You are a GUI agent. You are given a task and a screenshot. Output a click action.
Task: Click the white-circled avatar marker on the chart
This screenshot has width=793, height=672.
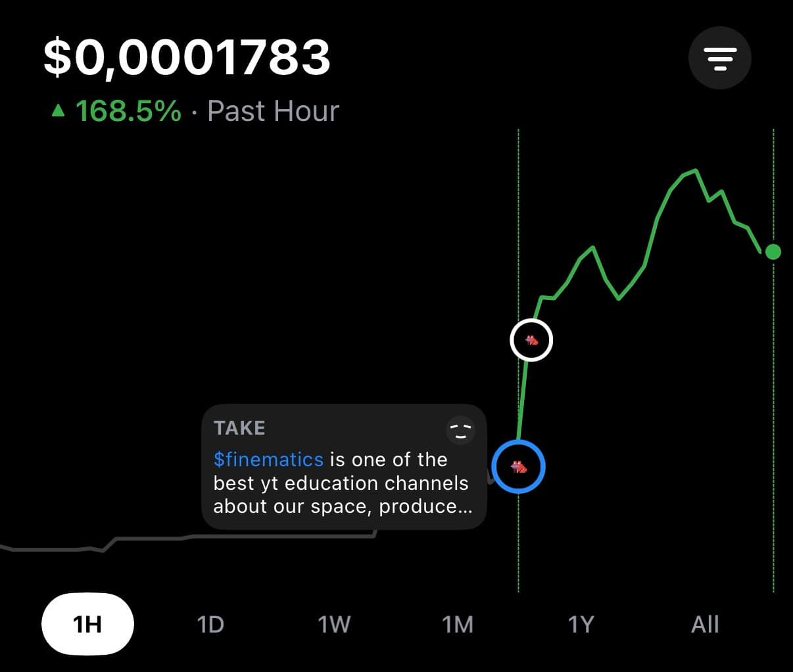click(531, 340)
